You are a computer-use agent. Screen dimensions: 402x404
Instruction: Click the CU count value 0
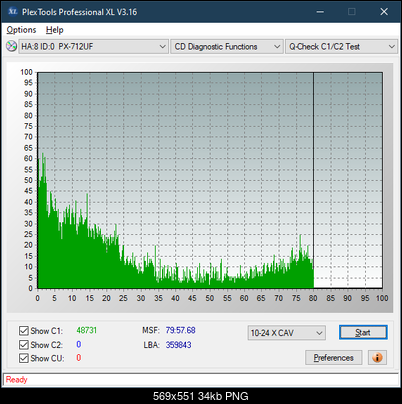(79, 358)
